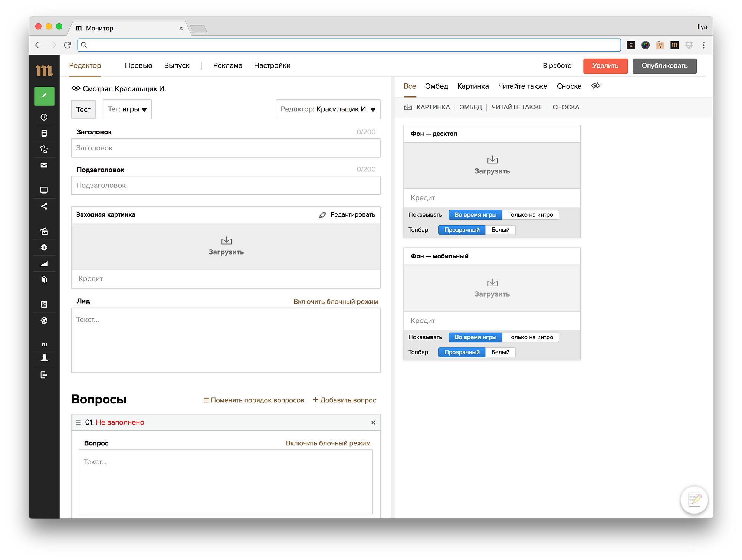Click Включить блочный режим for Лид
Viewport: 742px width, 560px height.
point(336,302)
